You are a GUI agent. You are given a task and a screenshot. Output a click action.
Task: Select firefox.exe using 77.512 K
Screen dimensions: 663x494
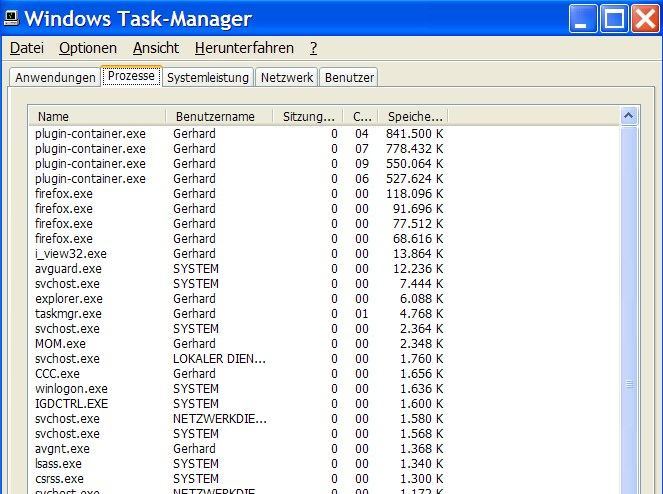coord(239,224)
